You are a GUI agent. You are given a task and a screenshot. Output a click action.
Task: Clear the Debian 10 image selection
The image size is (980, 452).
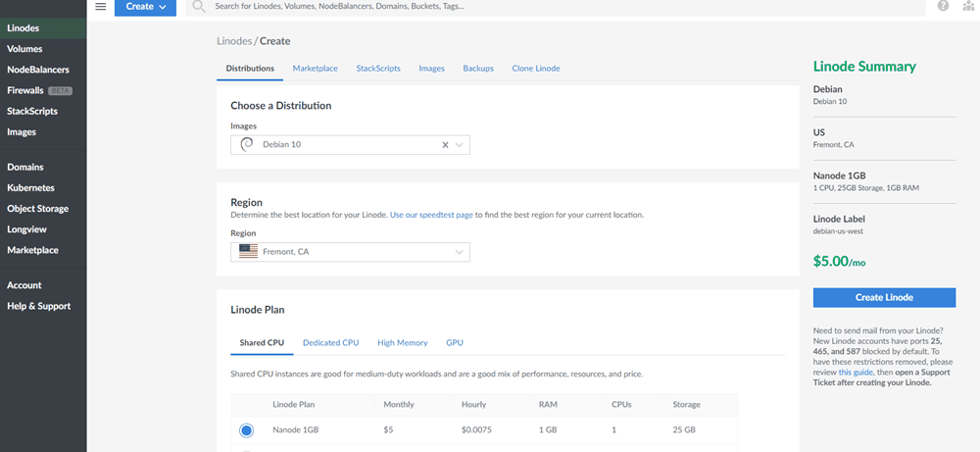[446, 145]
